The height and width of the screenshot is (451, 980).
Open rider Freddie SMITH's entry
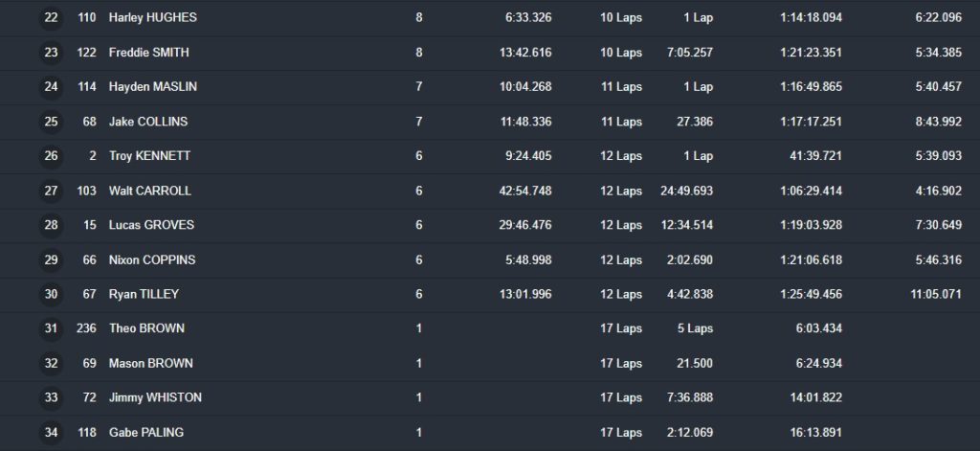(148, 53)
